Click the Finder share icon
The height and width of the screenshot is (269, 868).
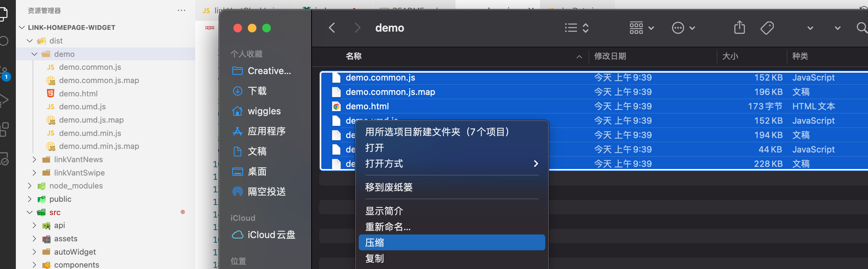(739, 28)
